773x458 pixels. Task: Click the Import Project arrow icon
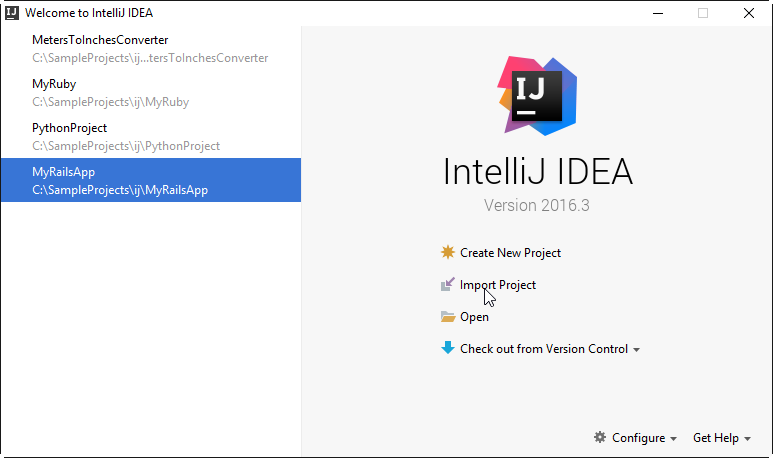[x=448, y=285]
